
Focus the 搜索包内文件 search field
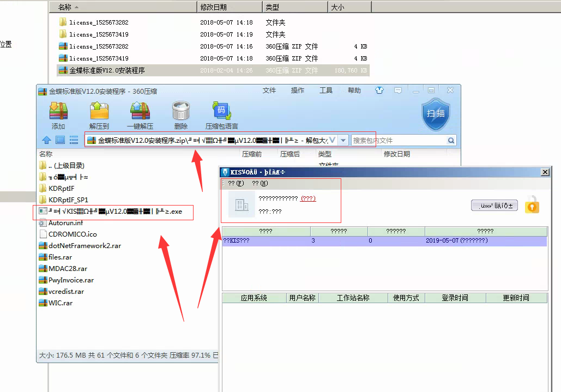coord(399,141)
